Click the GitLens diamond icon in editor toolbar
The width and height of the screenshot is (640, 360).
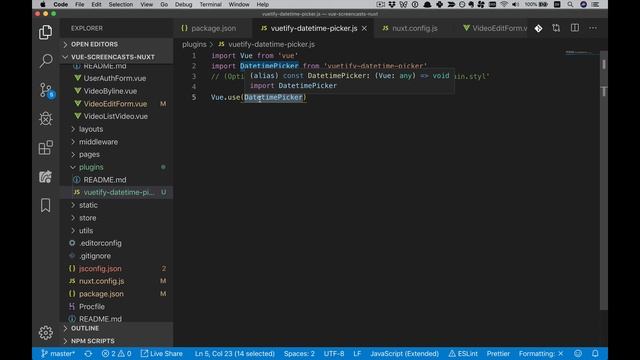(538, 28)
